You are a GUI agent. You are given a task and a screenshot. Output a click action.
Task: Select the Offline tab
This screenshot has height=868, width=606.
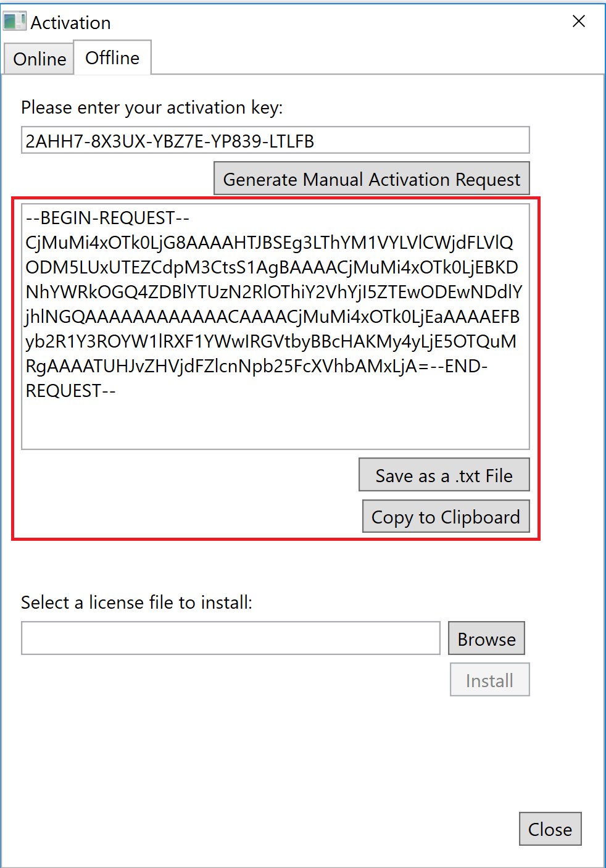click(112, 57)
